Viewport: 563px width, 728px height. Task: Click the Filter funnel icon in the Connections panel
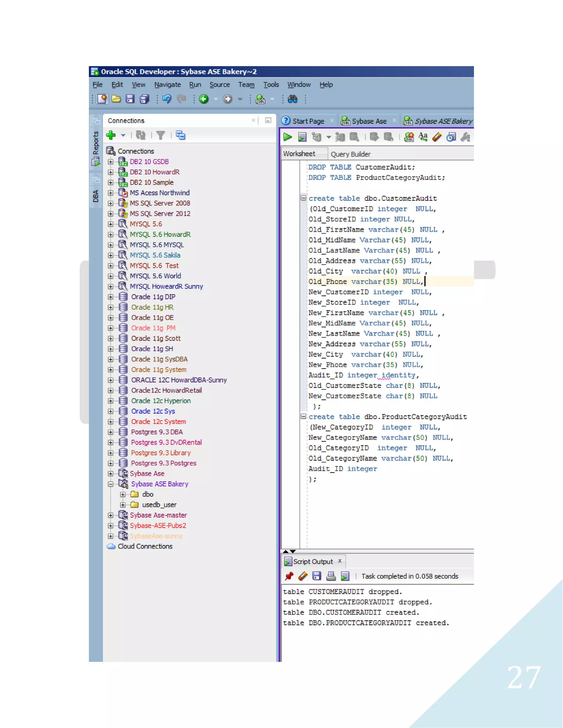point(161,135)
